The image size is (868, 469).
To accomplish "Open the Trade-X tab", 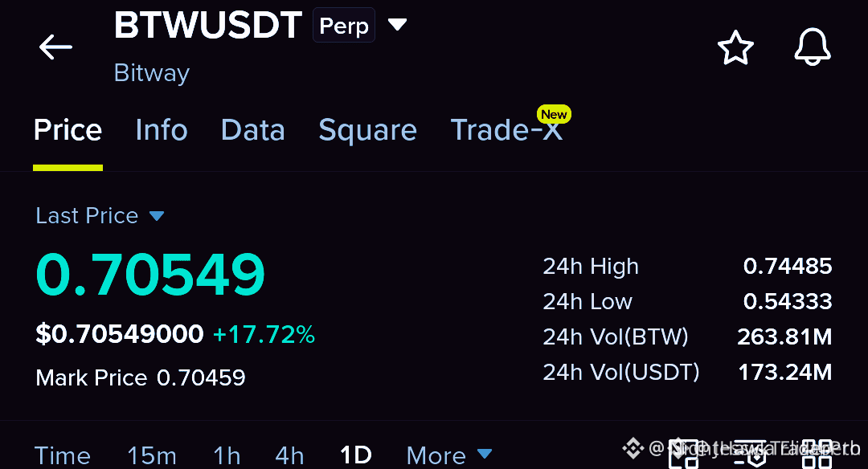I will pos(506,130).
